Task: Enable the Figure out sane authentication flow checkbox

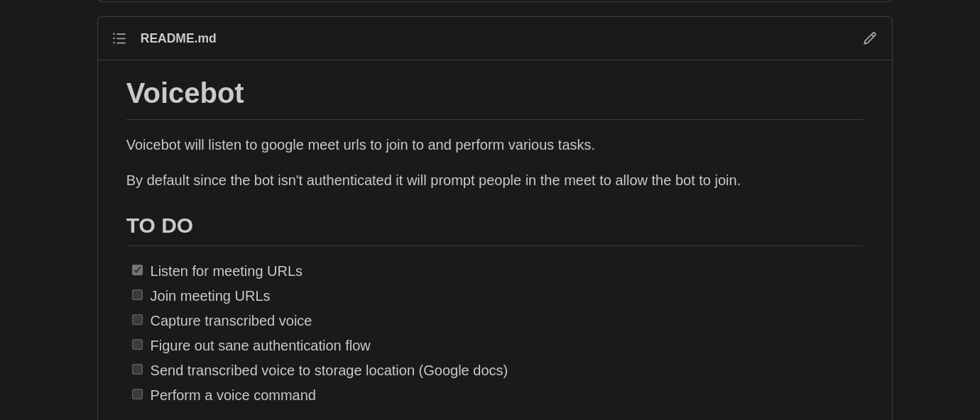Action: pyautogui.click(x=137, y=345)
